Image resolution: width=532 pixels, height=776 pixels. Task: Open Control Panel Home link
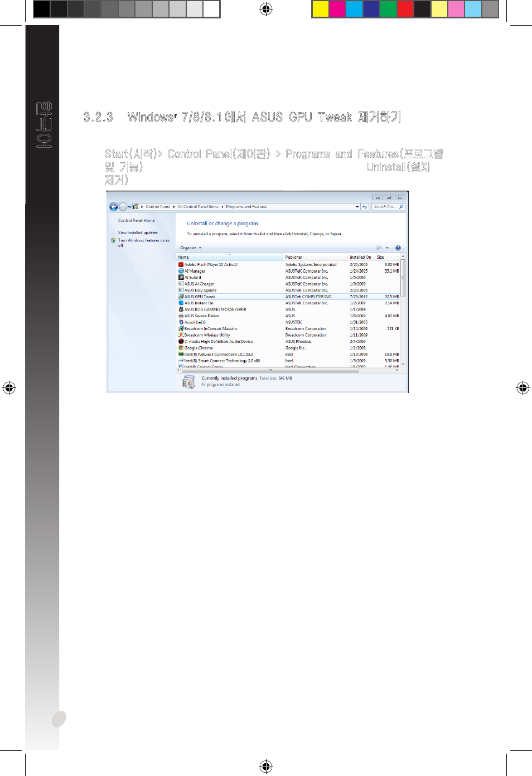[x=136, y=220]
